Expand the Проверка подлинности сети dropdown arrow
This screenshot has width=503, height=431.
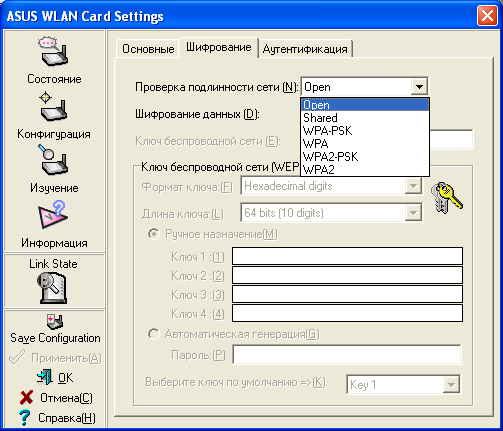click(419, 87)
